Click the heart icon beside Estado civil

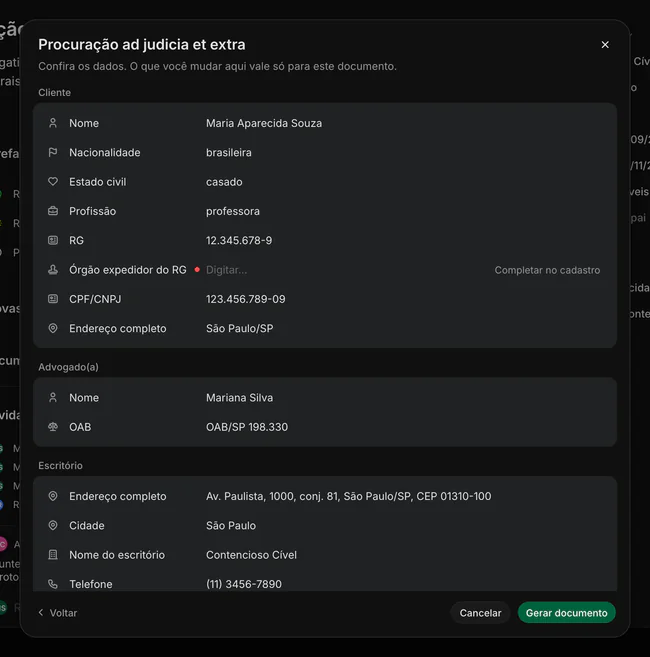point(53,181)
